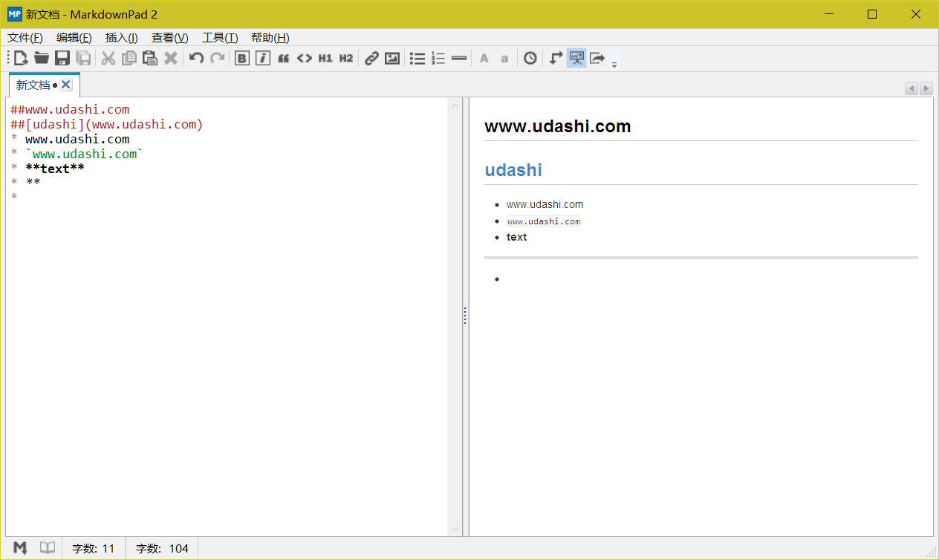The width and height of the screenshot is (939, 560).
Task: Click the open file folder icon
Action: click(42, 58)
